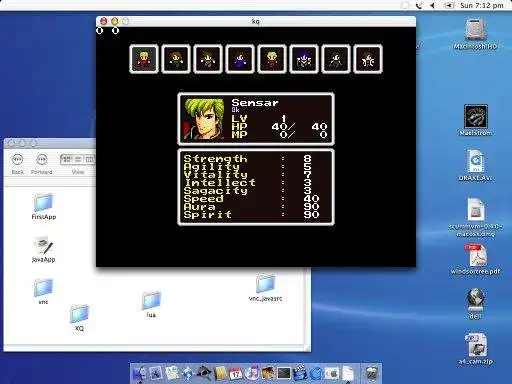
Task: Open the Trash in the Dock
Action: tap(371, 373)
